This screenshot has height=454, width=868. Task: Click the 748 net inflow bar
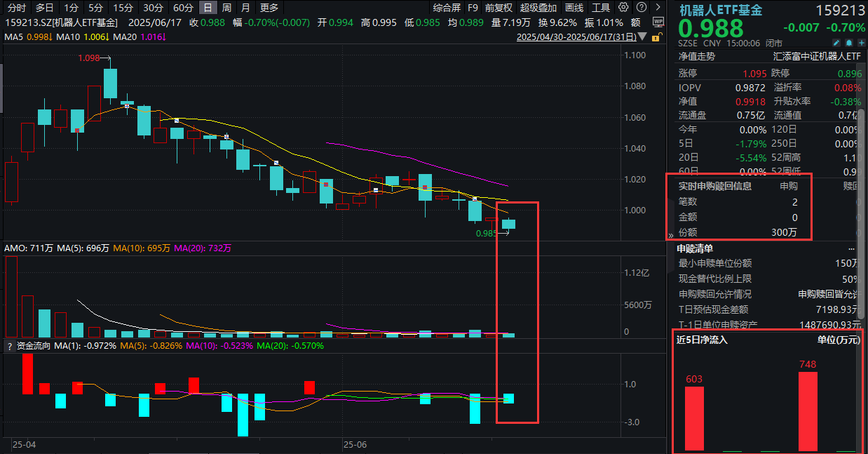click(808, 410)
